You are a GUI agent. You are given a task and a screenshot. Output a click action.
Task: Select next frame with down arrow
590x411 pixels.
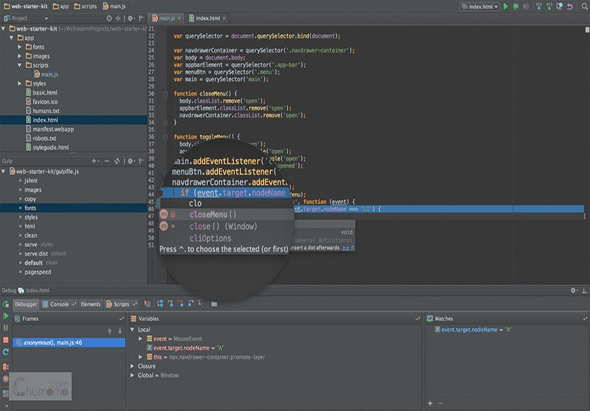click(x=120, y=331)
